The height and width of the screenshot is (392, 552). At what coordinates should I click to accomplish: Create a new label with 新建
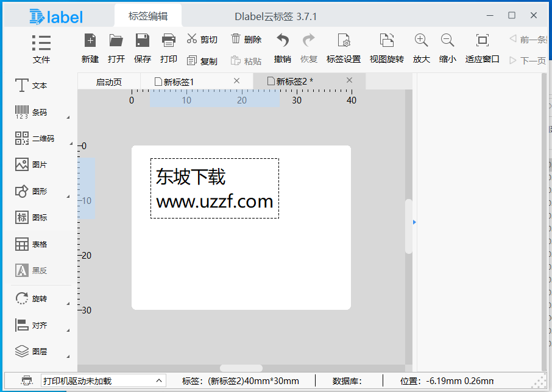[90, 48]
